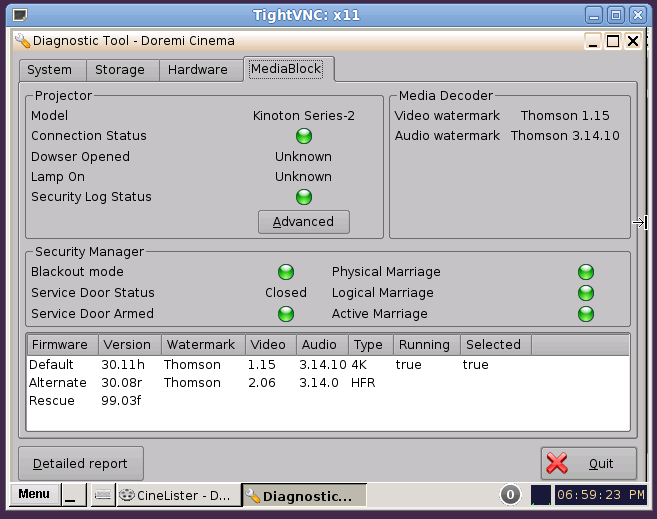
Task: Click the Active Marriage green indicator
Action: coord(586,314)
